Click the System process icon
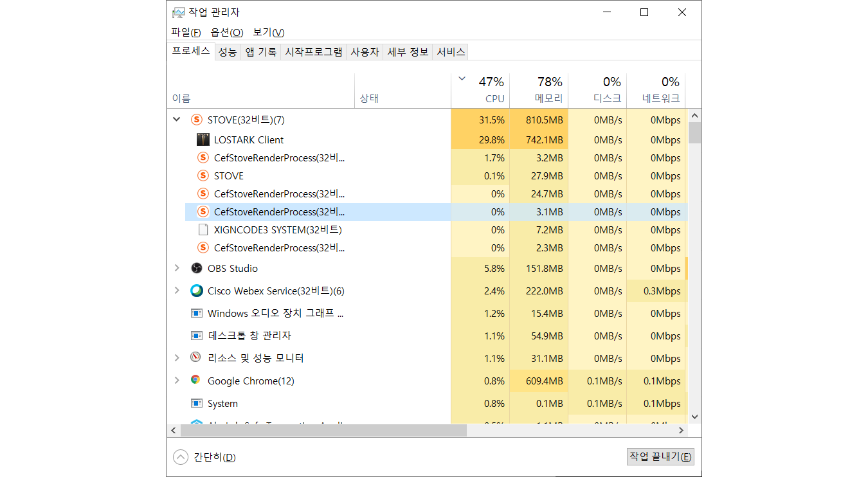 pyautogui.click(x=197, y=403)
